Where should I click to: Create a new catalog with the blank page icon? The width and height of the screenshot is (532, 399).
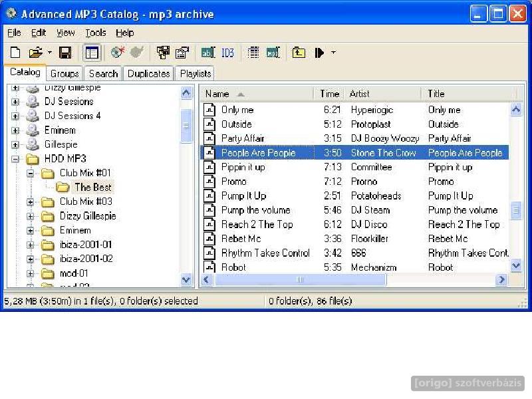[x=15, y=53]
